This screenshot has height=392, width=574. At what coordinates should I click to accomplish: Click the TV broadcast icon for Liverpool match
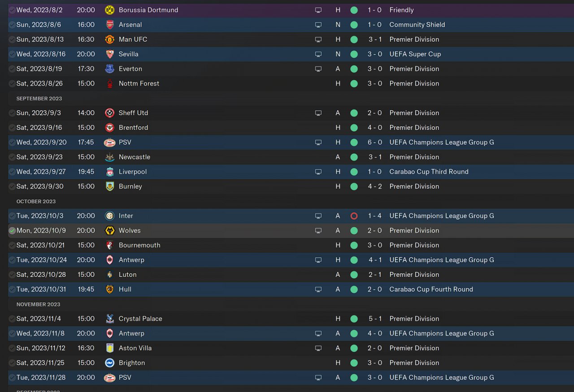318,172
